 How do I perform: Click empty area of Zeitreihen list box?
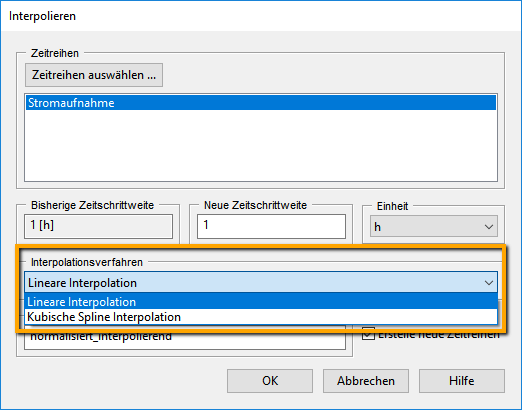click(261, 147)
